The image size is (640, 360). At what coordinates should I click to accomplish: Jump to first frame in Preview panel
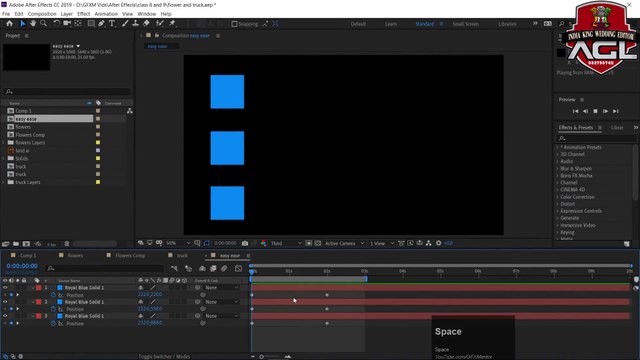tap(576, 111)
